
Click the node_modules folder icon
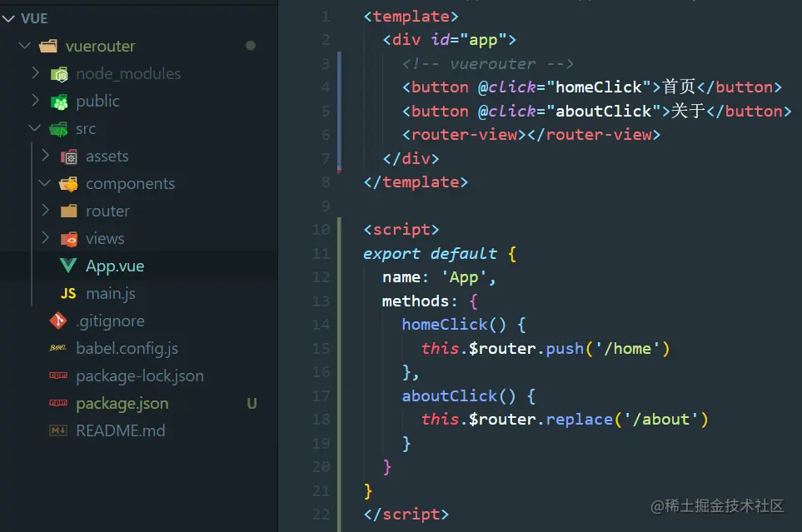click(x=59, y=74)
